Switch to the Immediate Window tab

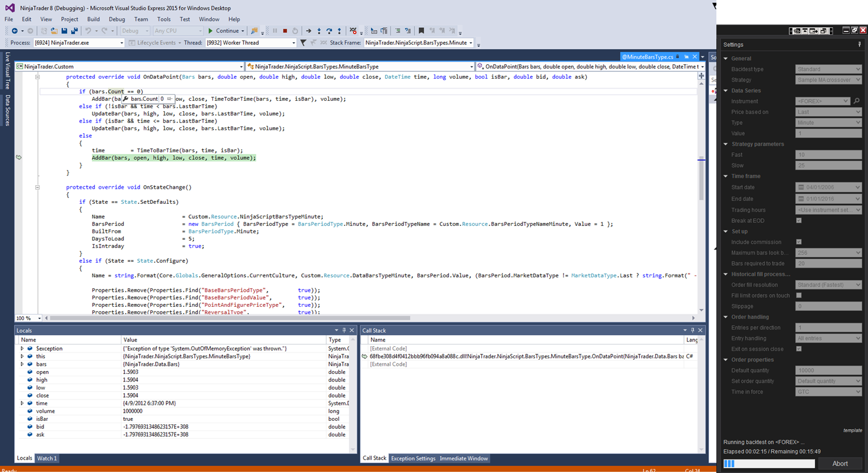464,459
